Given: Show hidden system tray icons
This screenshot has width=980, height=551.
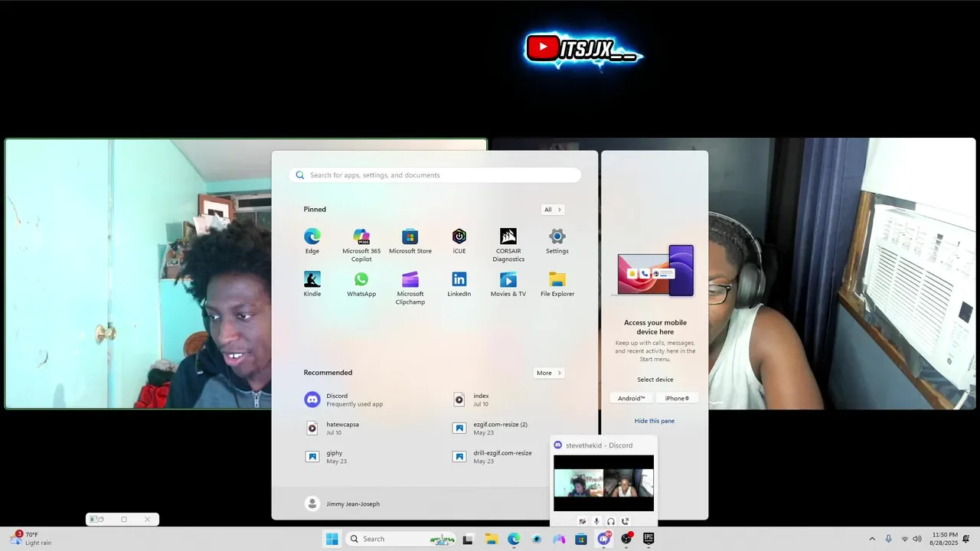Looking at the screenshot, I should 871,539.
